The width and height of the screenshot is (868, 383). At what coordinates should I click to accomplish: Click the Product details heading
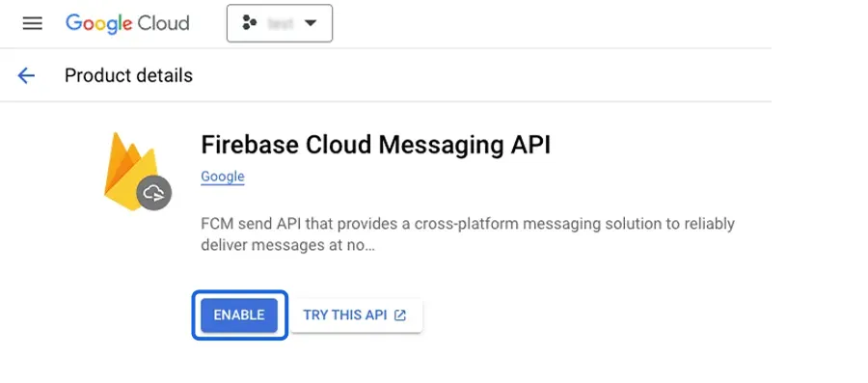(128, 75)
